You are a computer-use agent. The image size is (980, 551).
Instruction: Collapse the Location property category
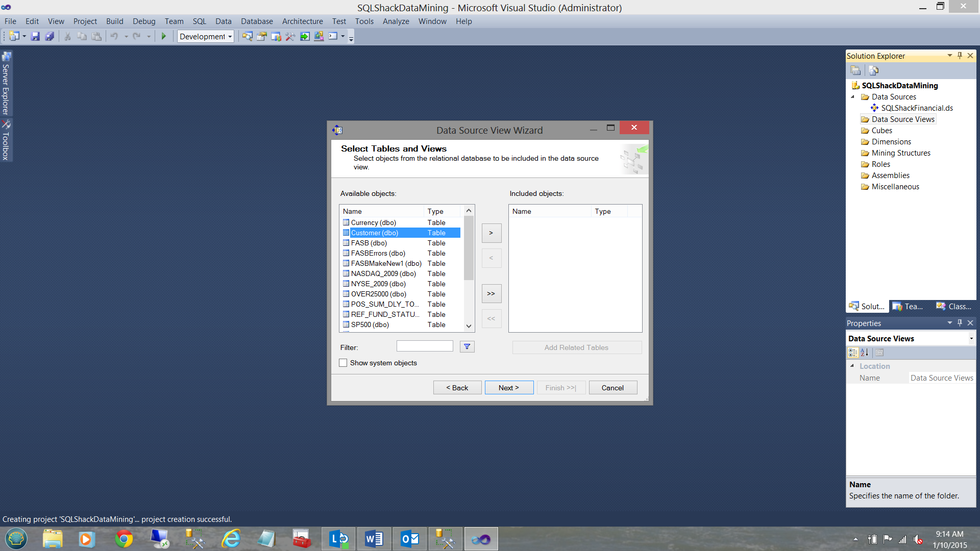click(852, 366)
